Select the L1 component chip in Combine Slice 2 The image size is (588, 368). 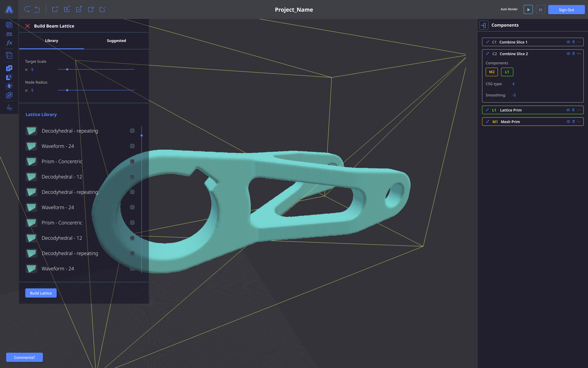coord(507,72)
